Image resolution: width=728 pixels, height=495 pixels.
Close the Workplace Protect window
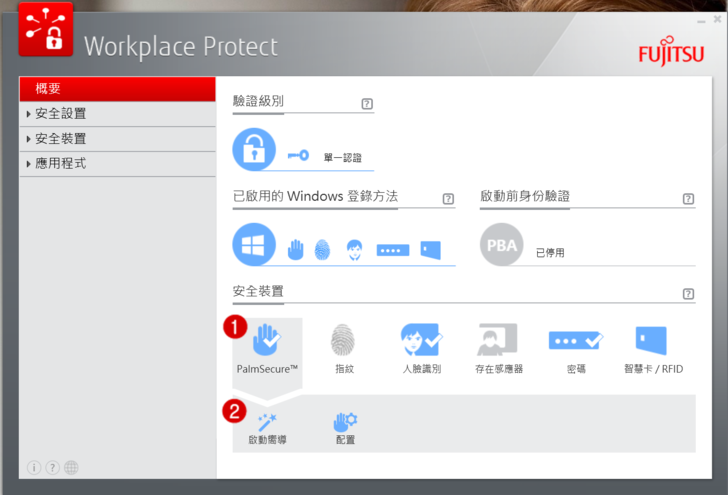coord(717,19)
